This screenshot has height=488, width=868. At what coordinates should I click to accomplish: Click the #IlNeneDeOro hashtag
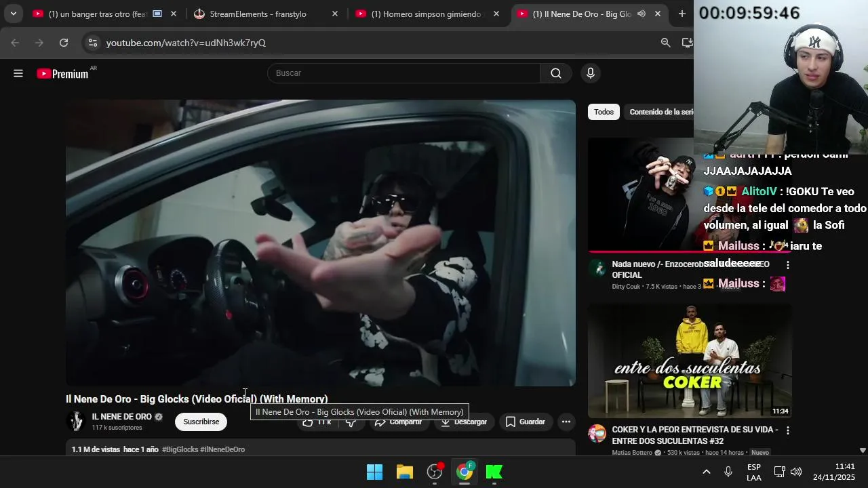pyautogui.click(x=222, y=449)
